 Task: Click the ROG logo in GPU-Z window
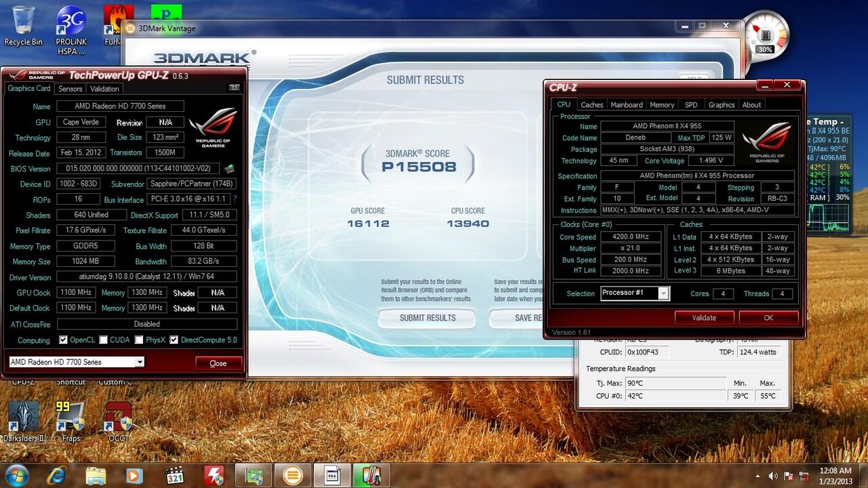pyautogui.click(x=214, y=127)
